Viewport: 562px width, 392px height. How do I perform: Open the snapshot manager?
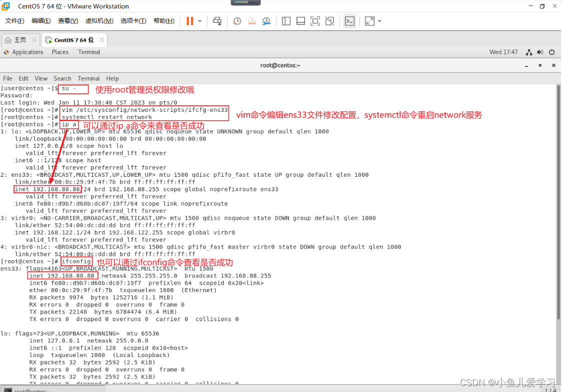point(266,21)
